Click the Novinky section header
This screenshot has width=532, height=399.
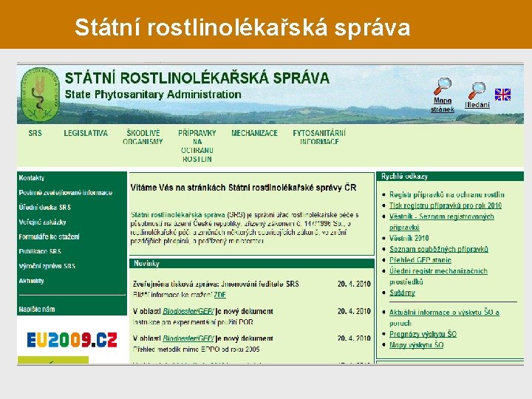[x=252, y=264]
